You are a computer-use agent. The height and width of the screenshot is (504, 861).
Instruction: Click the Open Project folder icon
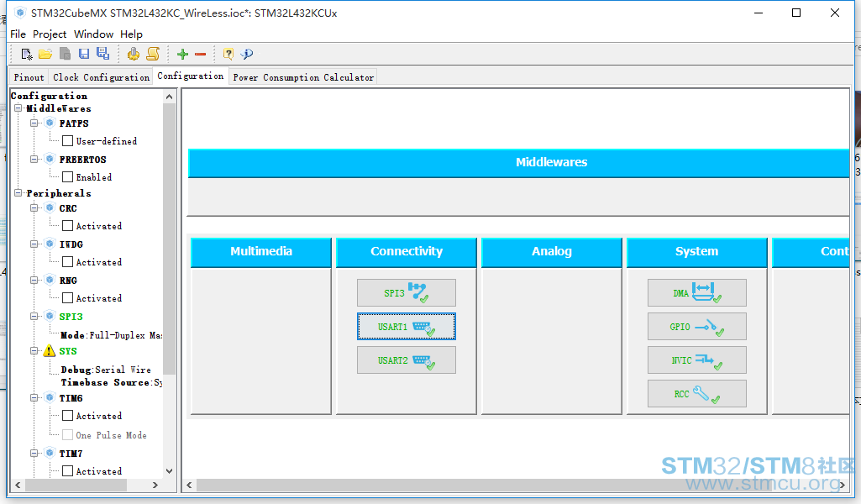tap(45, 54)
